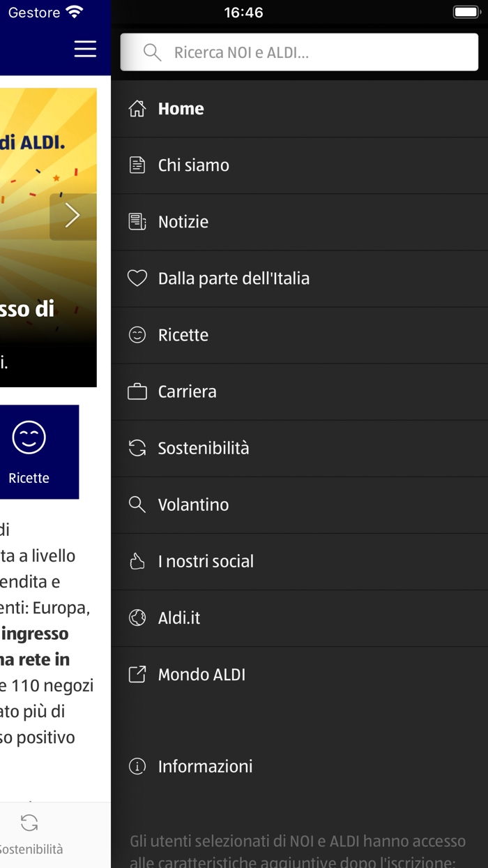Click the Volantino magnifier icon
Screen dimensions: 488x868
point(137,504)
